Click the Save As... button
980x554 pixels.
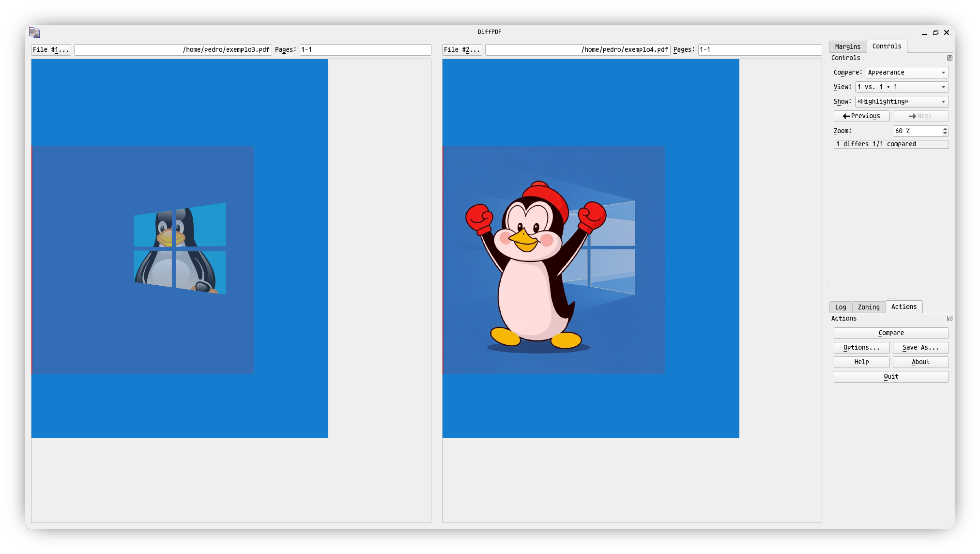(920, 348)
